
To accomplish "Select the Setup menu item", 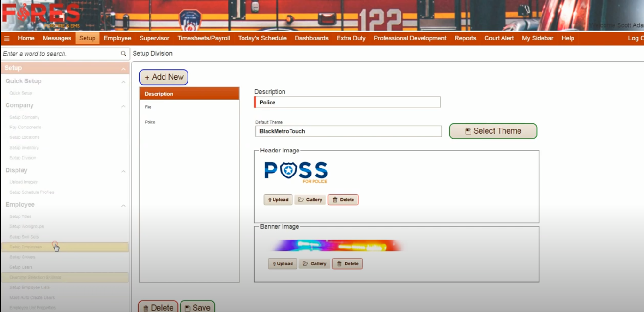I will (x=87, y=38).
